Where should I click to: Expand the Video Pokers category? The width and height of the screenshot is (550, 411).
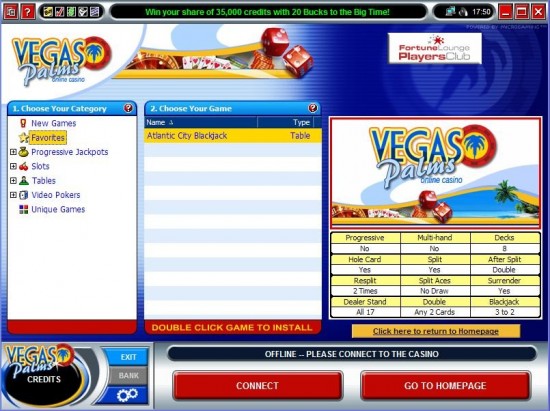13,195
